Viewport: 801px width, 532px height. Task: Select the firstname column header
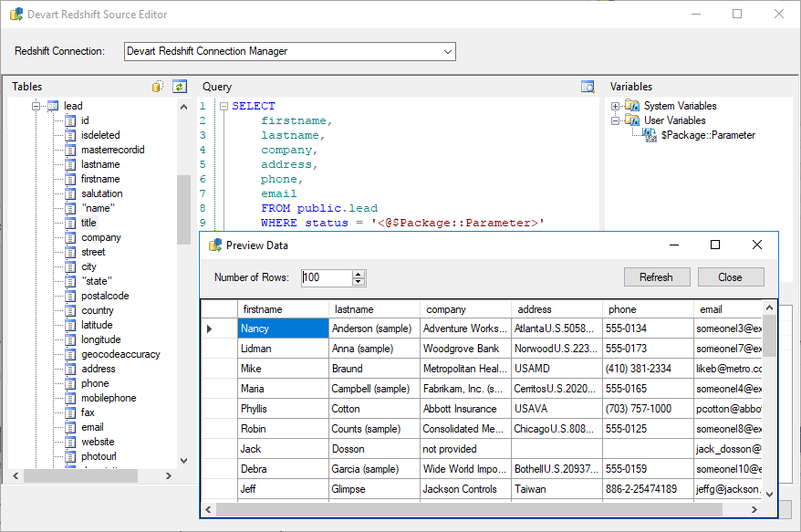260,309
